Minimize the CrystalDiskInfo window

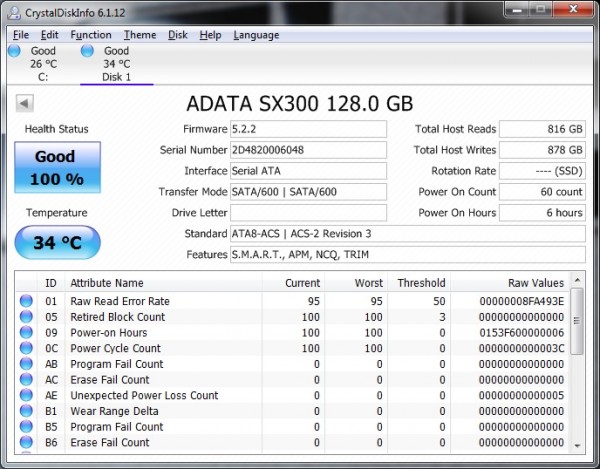[x=517, y=9]
